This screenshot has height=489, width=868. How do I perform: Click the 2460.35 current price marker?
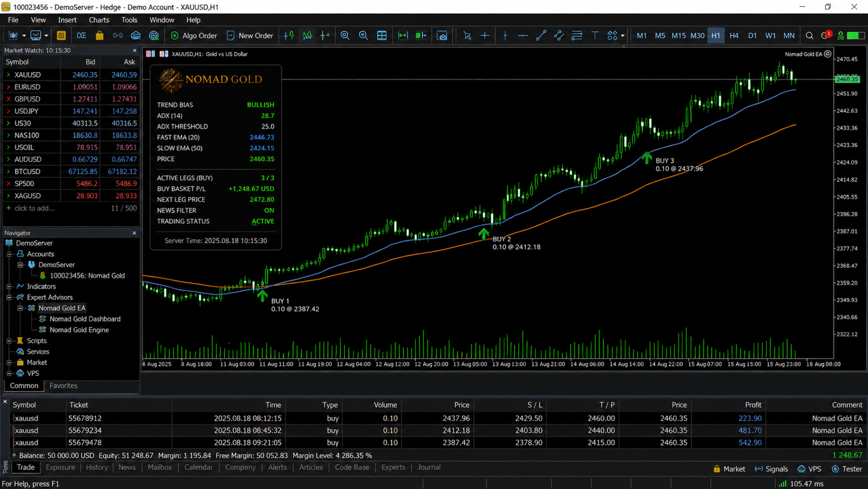tap(847, 79)
